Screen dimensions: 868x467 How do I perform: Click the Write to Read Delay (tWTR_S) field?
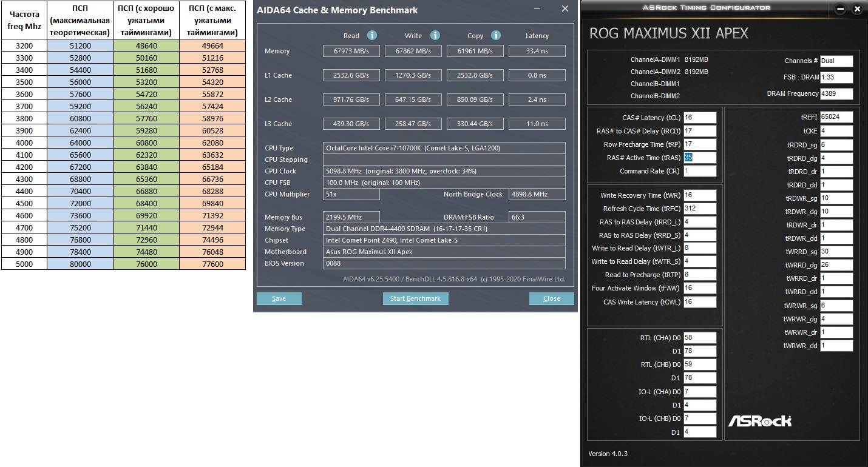(x=700, y=261)
